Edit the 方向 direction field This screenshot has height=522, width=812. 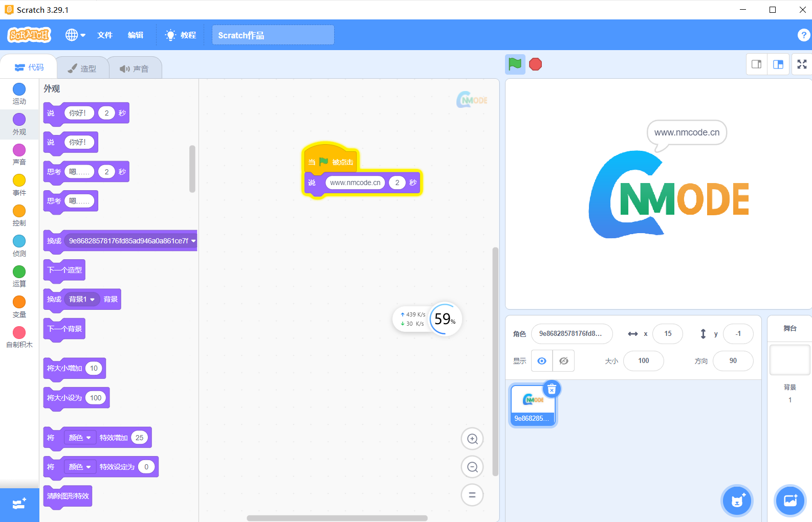click(733, 361)
